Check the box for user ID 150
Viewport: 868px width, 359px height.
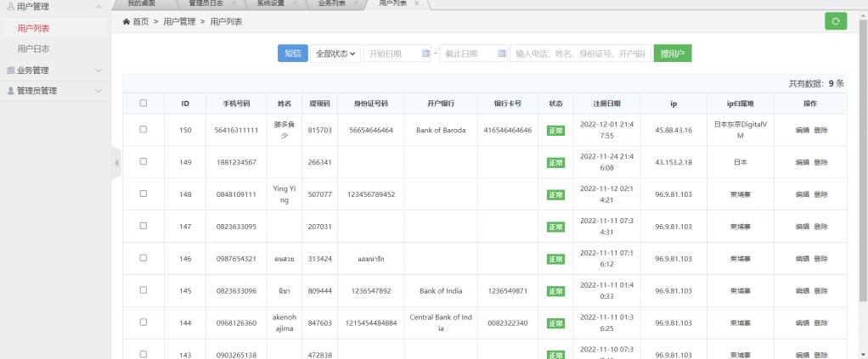point(144,129)
